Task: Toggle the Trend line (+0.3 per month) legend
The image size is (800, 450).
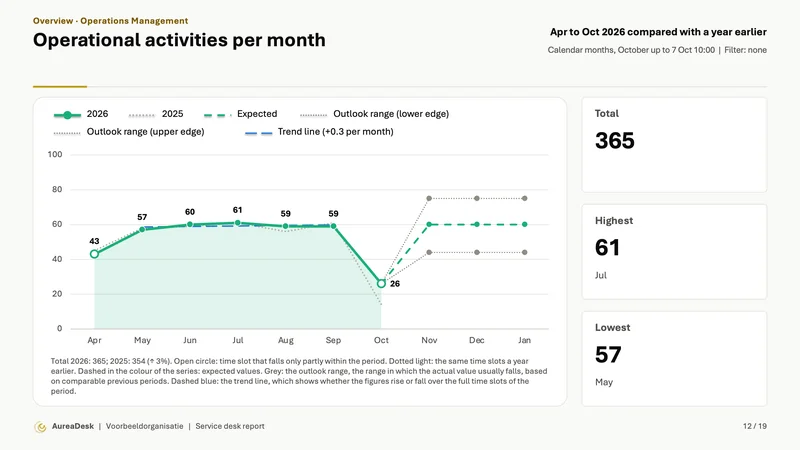Action: pyautogui.click(x=319, y=132)
